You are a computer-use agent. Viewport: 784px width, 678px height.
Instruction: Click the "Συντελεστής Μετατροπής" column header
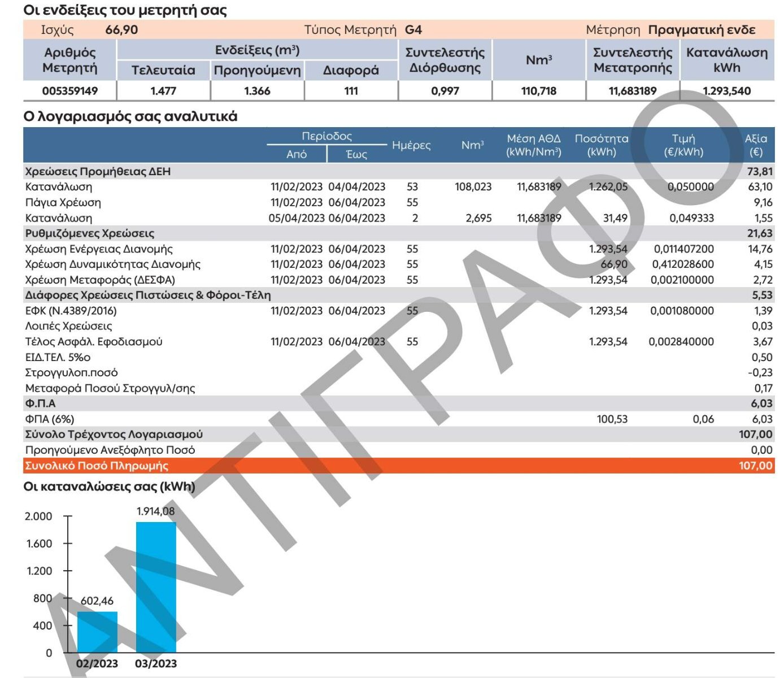pos(633,60)
